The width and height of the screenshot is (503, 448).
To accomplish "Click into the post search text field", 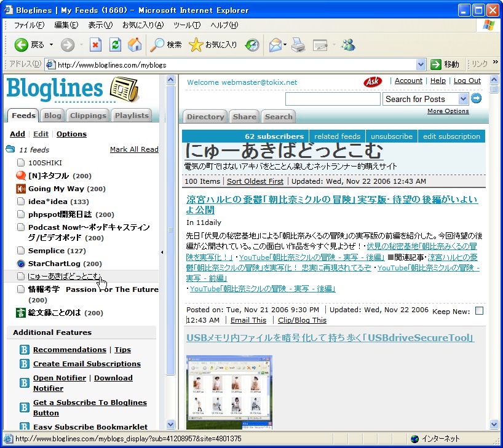I will tap(333, 99).
